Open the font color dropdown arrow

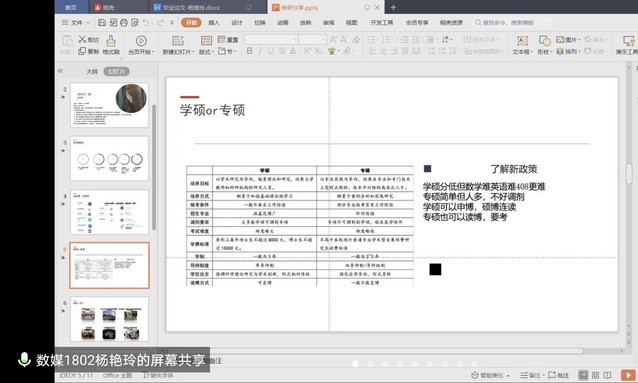(298, 51)
